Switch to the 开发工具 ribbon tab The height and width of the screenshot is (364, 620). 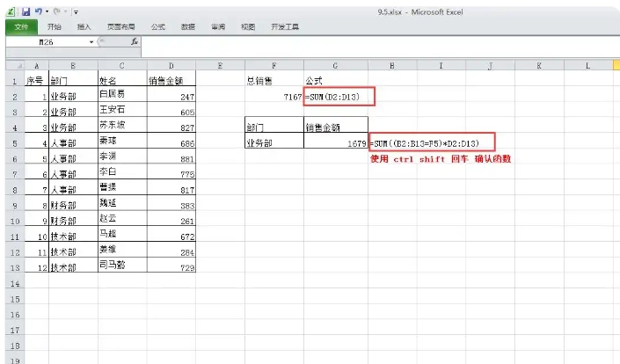point(285,27)
